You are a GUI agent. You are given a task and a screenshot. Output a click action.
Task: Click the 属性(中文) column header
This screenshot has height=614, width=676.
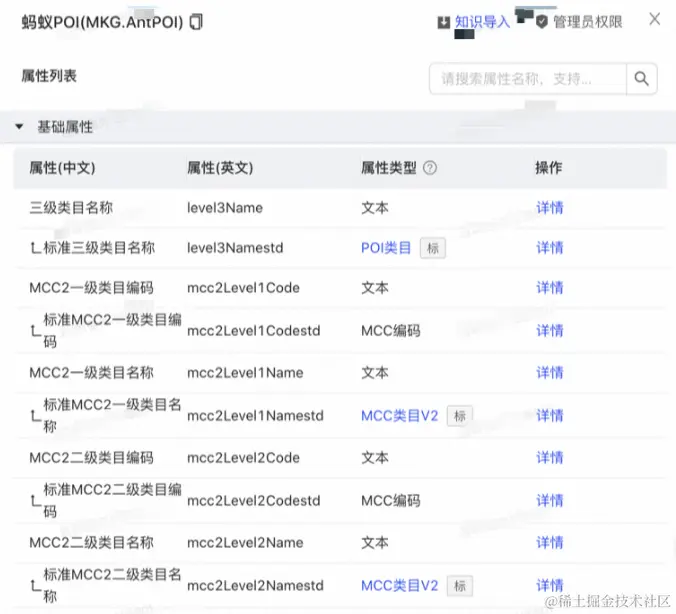[x=63, y=168]
